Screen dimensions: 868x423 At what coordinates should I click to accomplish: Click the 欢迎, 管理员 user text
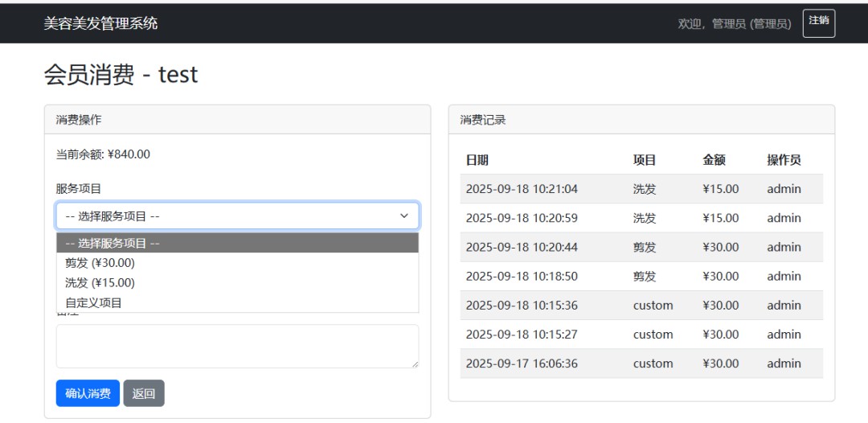coord(734,24)
